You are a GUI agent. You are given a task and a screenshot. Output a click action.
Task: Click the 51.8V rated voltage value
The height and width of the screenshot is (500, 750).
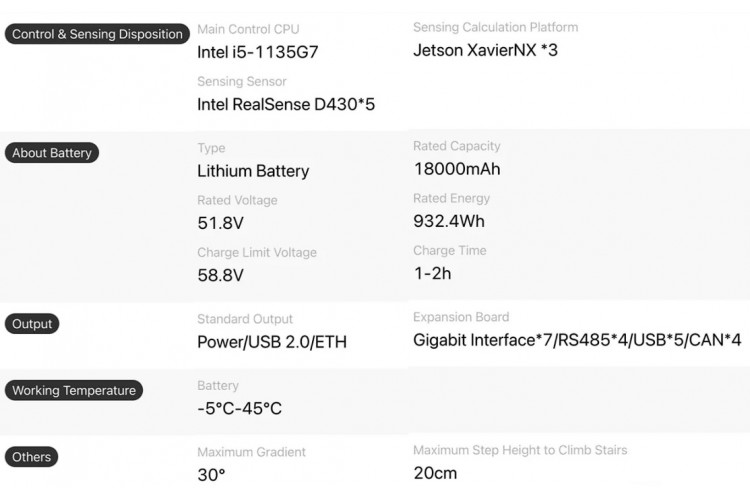[x=221, y=223]
